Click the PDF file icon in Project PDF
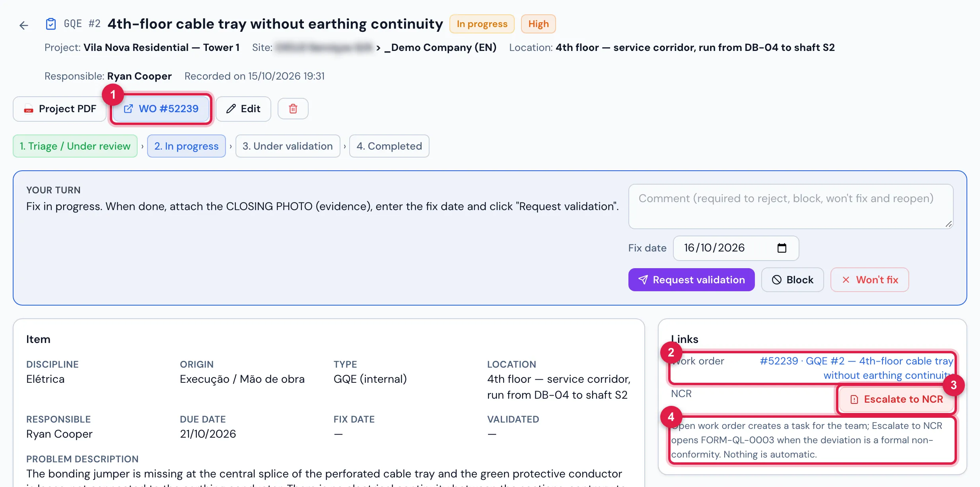Viewport: 980px width, 487px height. click(29, 109)
